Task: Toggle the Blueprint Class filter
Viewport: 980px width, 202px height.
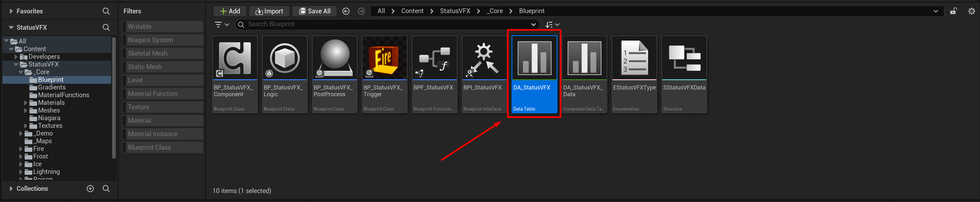Action: click(163, 147)
